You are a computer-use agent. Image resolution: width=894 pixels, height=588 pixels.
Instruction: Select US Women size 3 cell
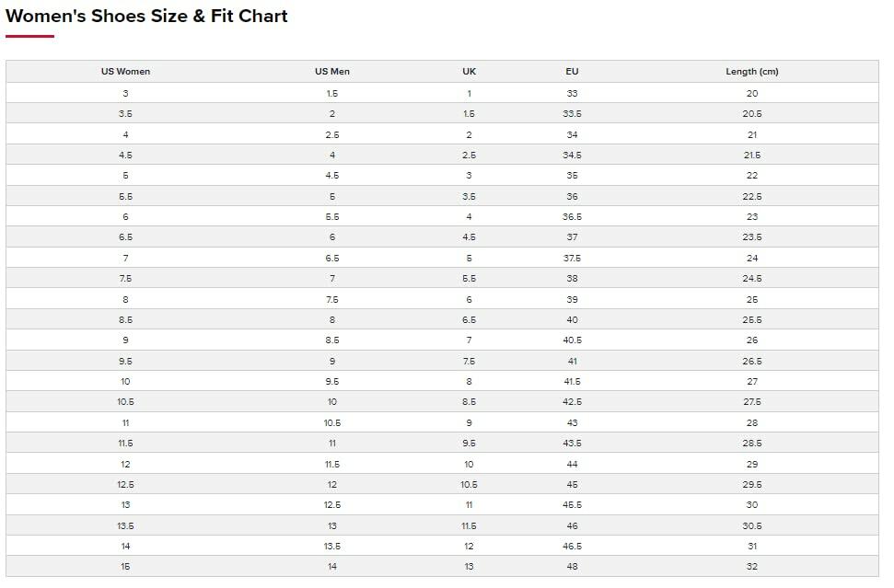125,93
